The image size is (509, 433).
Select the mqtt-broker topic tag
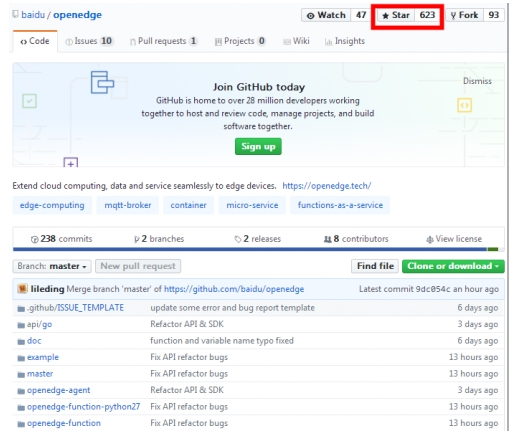tap(128, 205)
